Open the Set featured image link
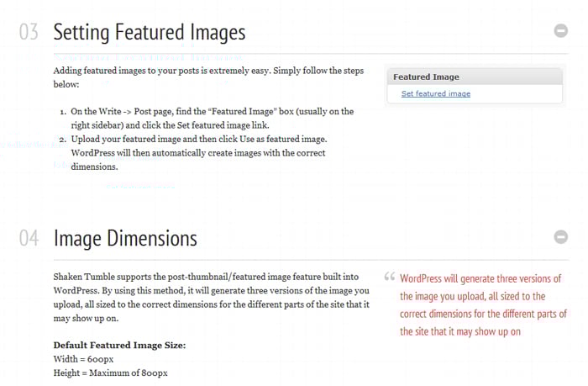This screenshot has width=588, height=386. click(x=435, y=93)
